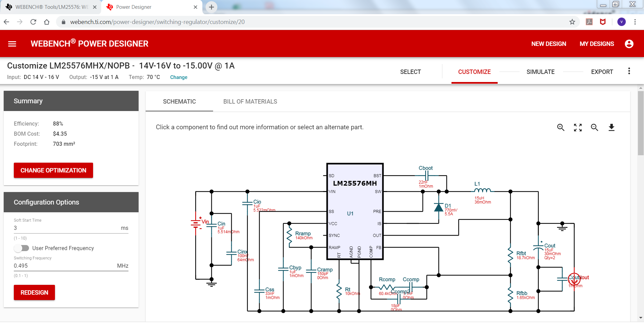Click the page vertical scrollbar thumb
The height and width of the screenshot is (324, 644).
tap(641, 123)
